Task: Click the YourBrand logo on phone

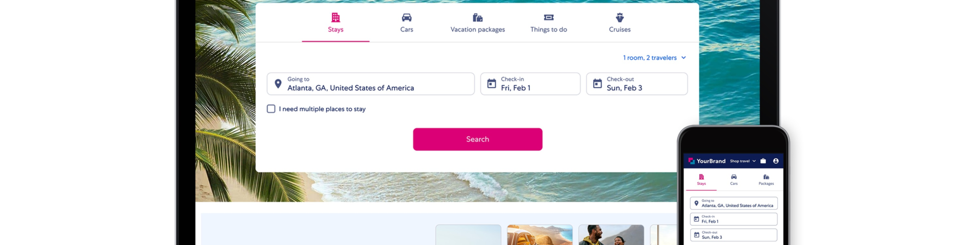Action: pos(706,161)
